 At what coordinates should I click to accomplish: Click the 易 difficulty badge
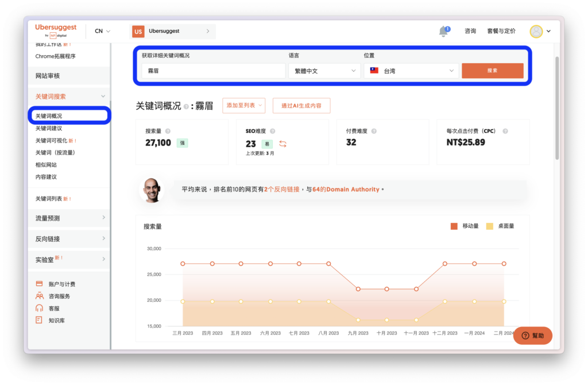(267, 144)
